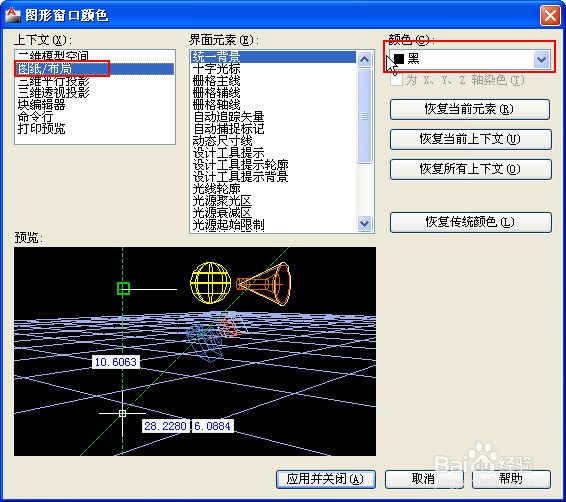Screen dimensions: 566x502
Task: Select 二维模型空间 in the context list
Action: pos(95,56)
